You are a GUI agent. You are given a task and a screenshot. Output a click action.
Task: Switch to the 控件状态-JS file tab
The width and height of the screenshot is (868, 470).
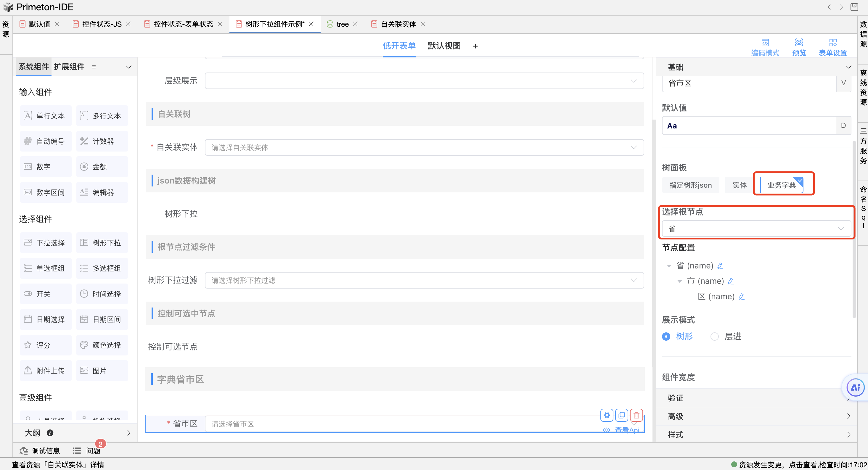[102, 24]
